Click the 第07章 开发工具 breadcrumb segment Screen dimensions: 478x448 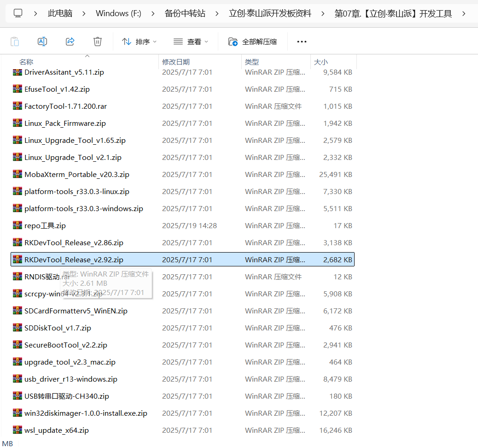click(393, 13)
